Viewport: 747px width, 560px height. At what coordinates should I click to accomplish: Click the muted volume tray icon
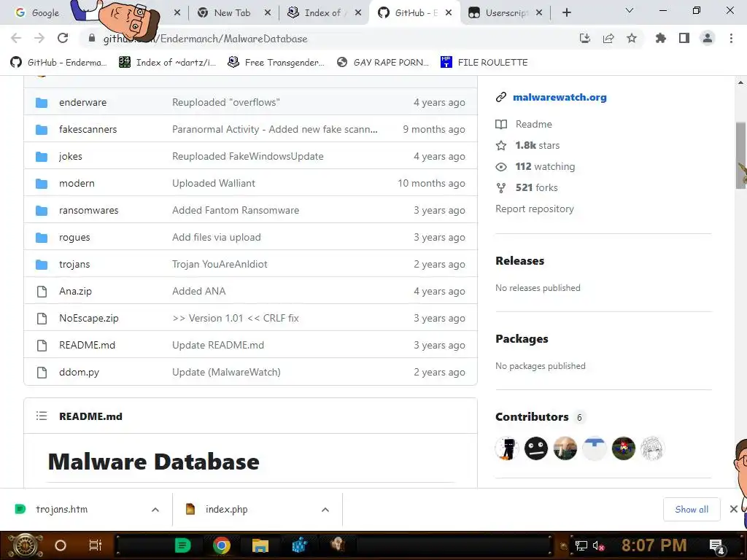click(598, 545)
